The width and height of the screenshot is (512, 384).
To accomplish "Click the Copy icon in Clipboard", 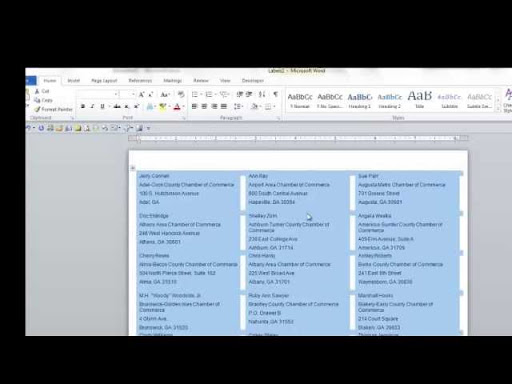I will click(x=43, y=100).
